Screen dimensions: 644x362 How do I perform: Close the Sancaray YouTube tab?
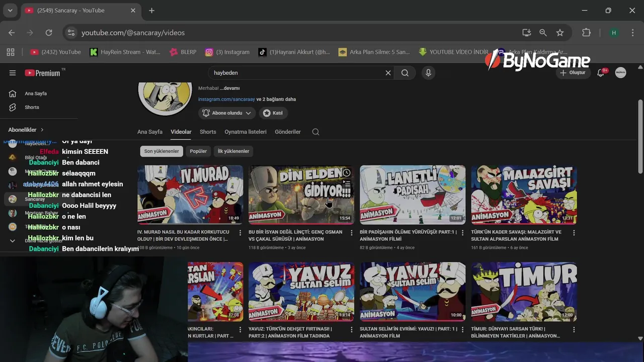133,11
